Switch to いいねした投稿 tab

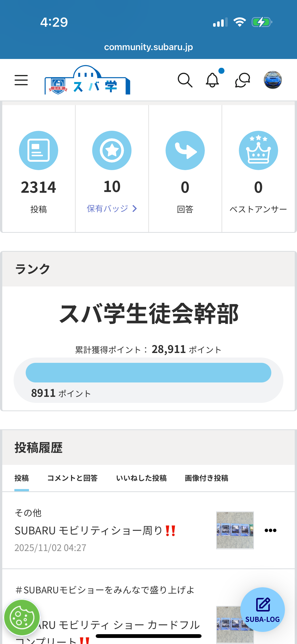[141, 478]
